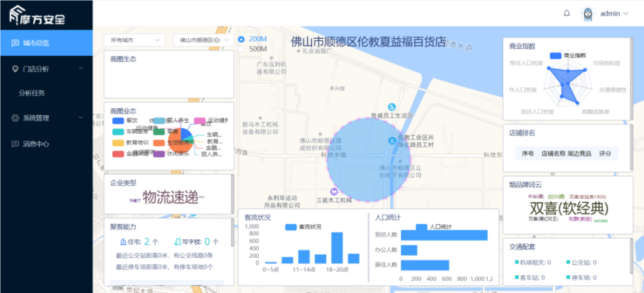
Task: Click the admin avatar picture
Action: click(x=588, y=14)
